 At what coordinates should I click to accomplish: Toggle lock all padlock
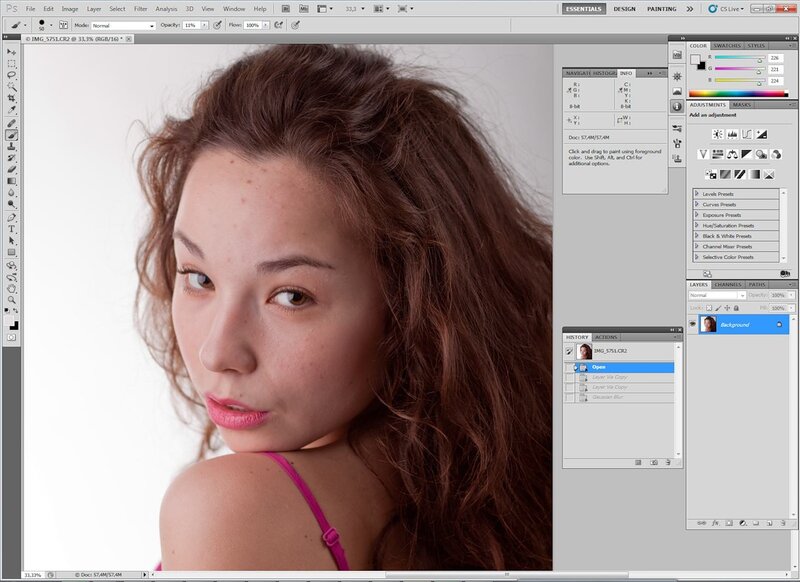point(736,308)
